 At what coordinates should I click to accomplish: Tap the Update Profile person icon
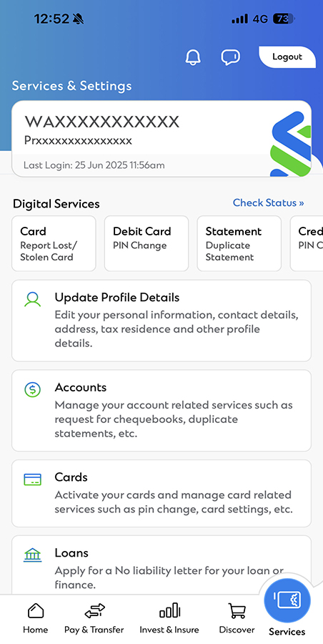tap(32, 299)
